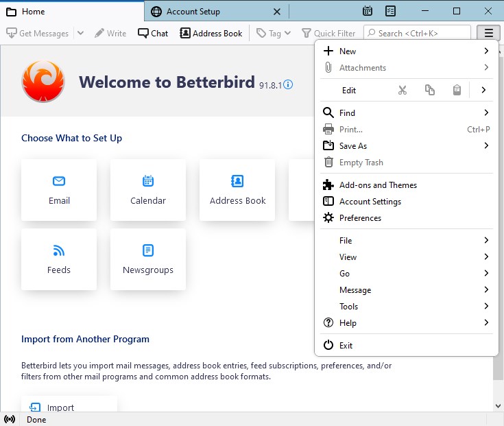Viewport: 504px width, 426px height.
Task: Expand the Save As submenu
Action: point(406,145)
